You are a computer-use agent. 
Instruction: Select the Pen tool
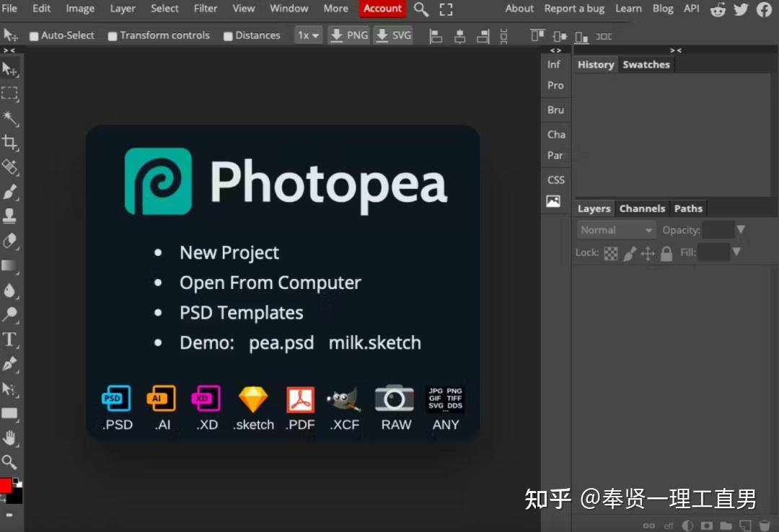(10, 364)
